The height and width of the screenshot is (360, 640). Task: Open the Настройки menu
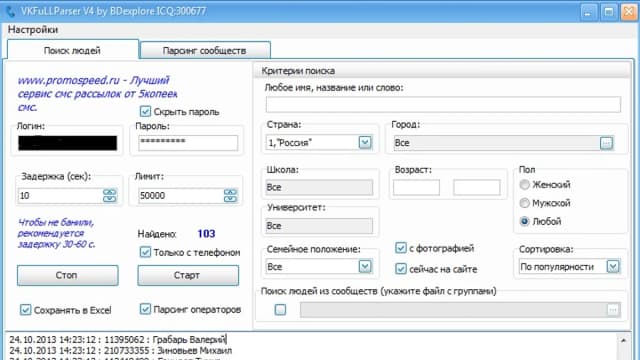pyautogui.click(x=33, y=30)
